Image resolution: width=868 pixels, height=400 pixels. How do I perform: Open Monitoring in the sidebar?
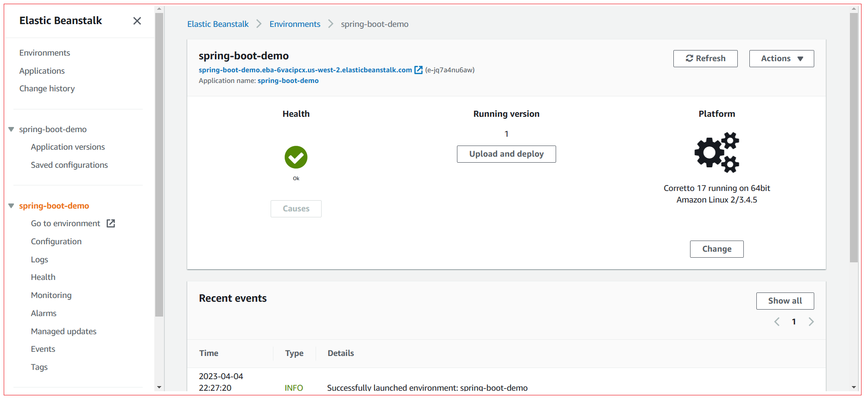coord(51,295)
